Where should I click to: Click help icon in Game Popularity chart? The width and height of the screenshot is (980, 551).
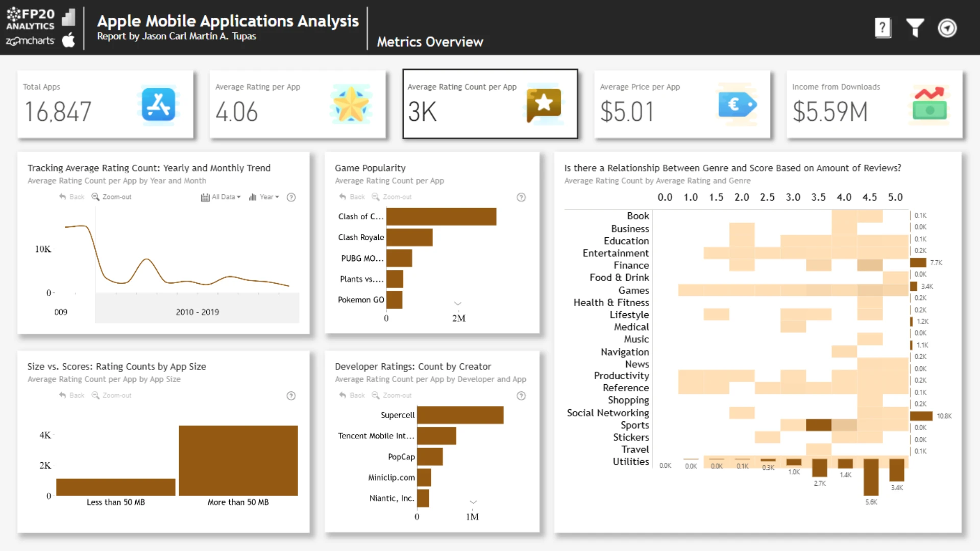521,197
